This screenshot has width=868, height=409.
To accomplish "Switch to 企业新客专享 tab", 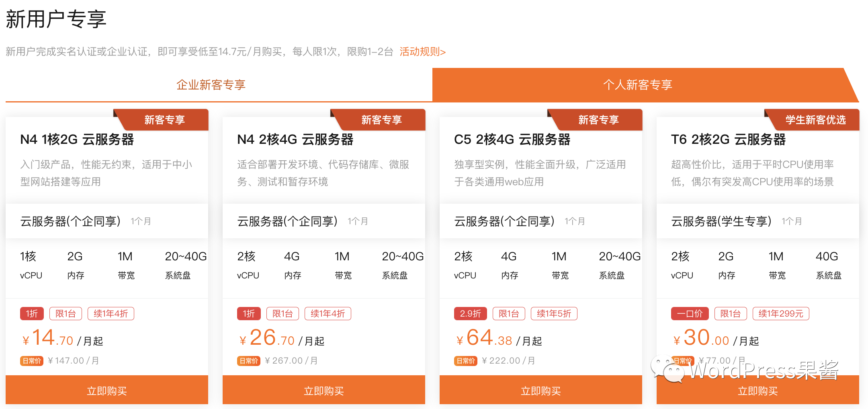I will [211, 85].
